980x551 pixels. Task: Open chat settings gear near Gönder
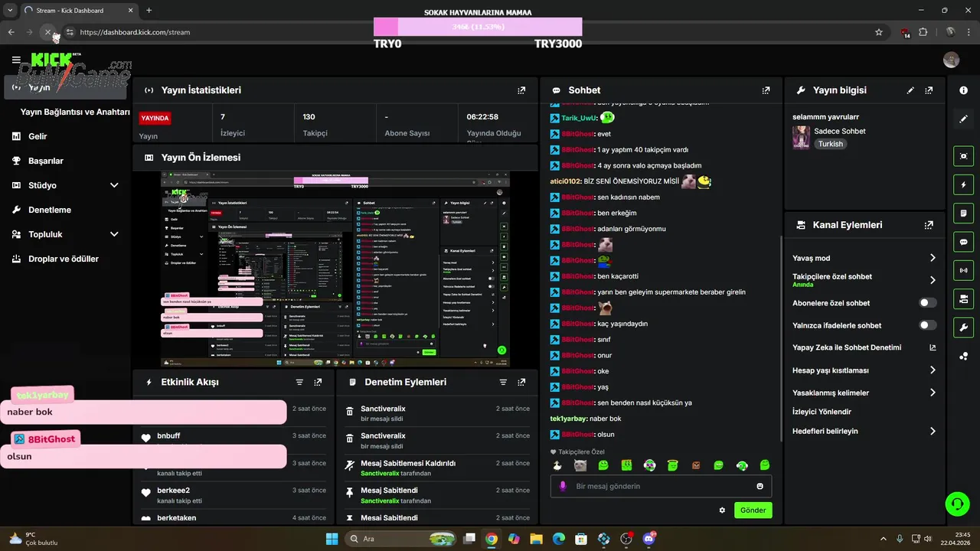[722, 510]
